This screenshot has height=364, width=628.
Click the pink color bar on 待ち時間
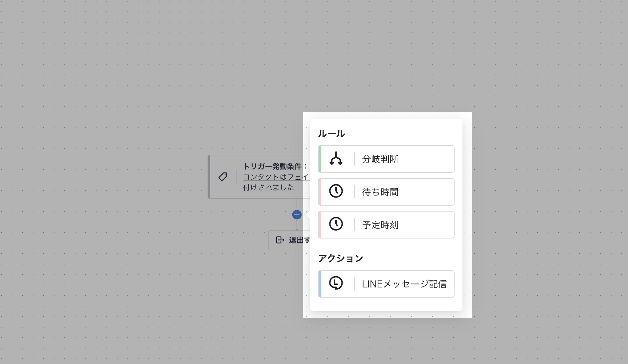(x=320, y=192)
